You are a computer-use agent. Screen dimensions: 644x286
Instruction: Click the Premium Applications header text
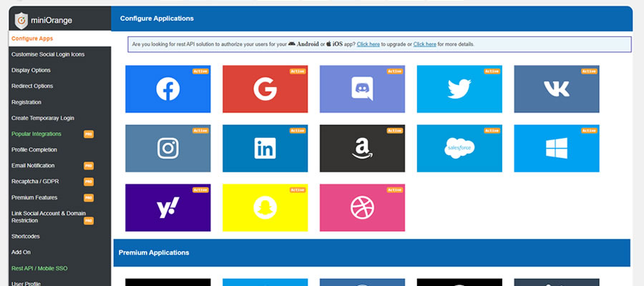pyautogui.click(x=154, y=253)
